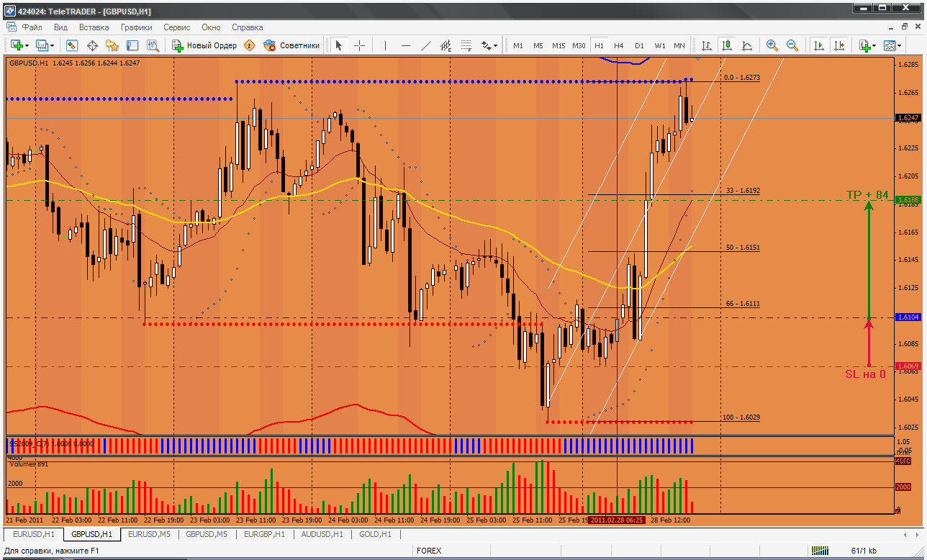This screenshot has height=560, width=927.
Task: Open the Справка menu
Action: tap(248, 27)
